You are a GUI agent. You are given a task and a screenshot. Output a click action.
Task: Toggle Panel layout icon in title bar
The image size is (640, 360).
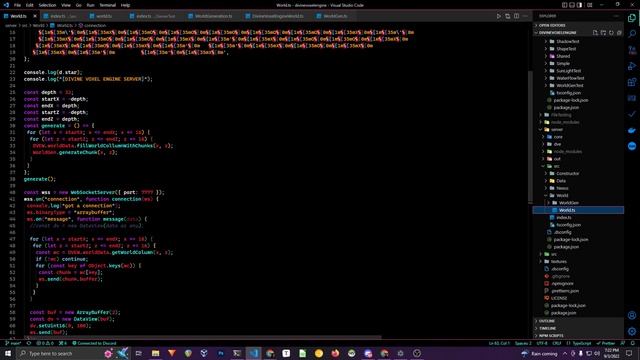[x=572, y=5]
